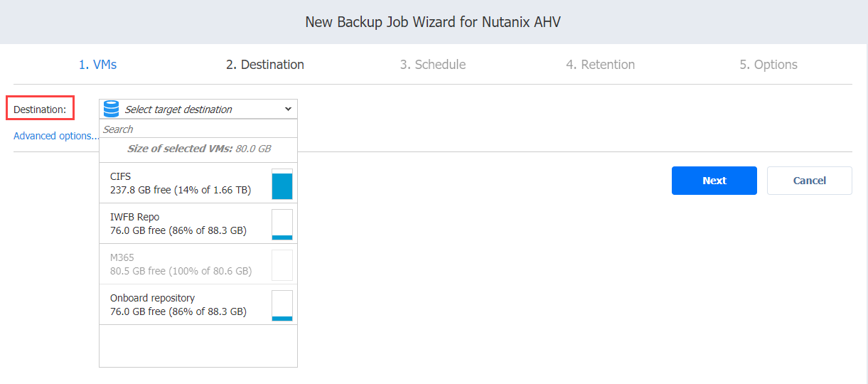Click the blue database repository icon
This screenshot has width=868, height=384.
tap(111, 109)
